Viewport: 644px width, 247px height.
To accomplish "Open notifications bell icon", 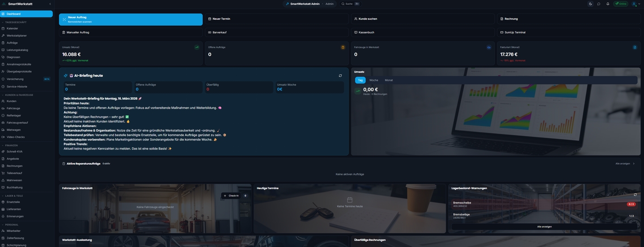I will coord(608,4).
